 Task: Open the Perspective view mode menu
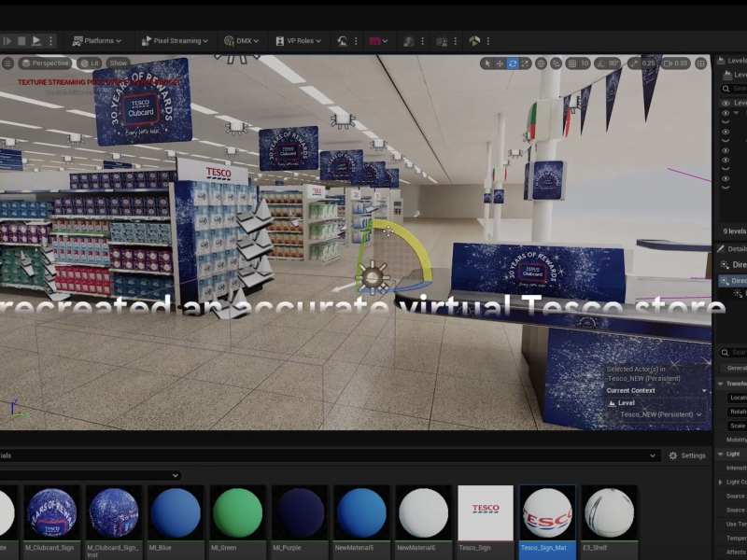click(x=45, y=63)
